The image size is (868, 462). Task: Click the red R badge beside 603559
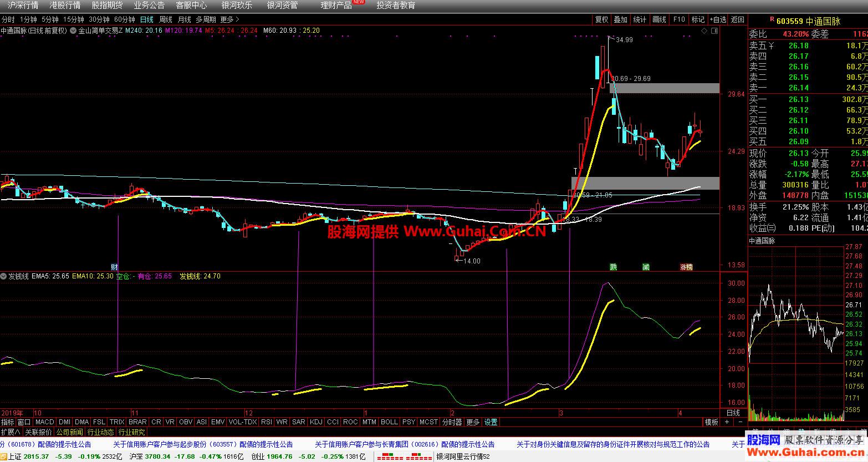coord(772,19)
